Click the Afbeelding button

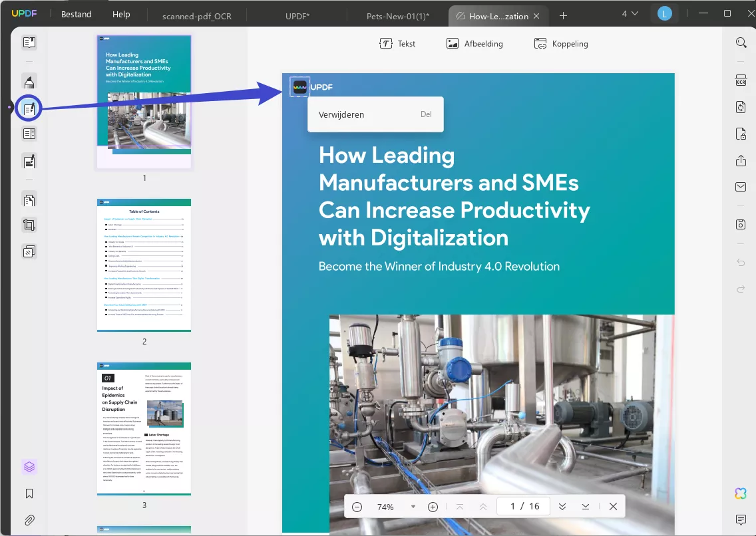pos(474,44)
